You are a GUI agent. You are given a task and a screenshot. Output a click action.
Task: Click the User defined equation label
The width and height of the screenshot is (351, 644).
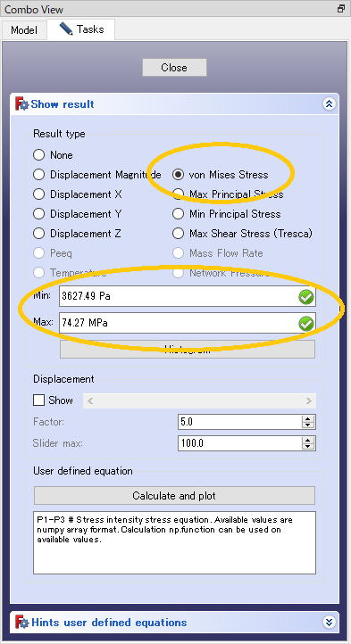point(83,471)
